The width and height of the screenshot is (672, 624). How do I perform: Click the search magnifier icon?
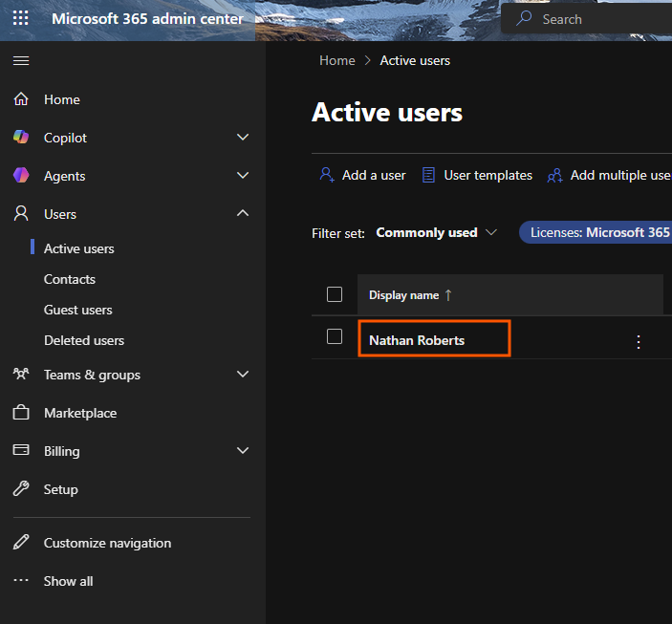point(524,18)
